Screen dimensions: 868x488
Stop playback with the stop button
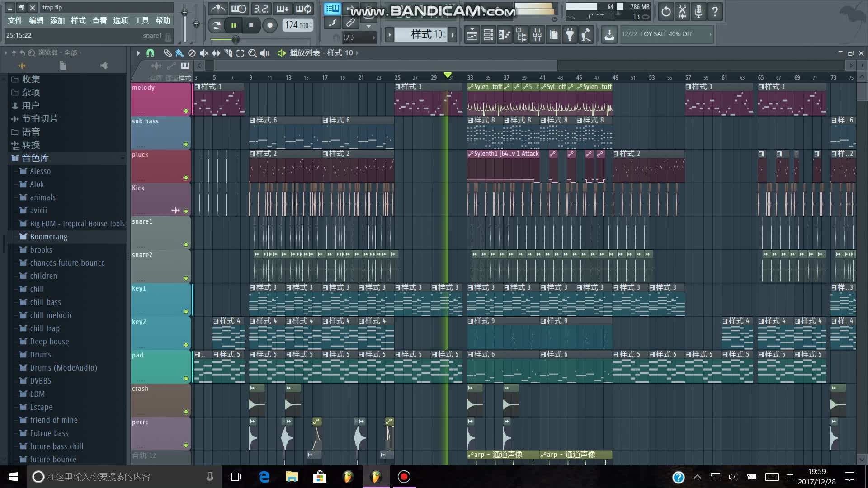tap(251, 26)
